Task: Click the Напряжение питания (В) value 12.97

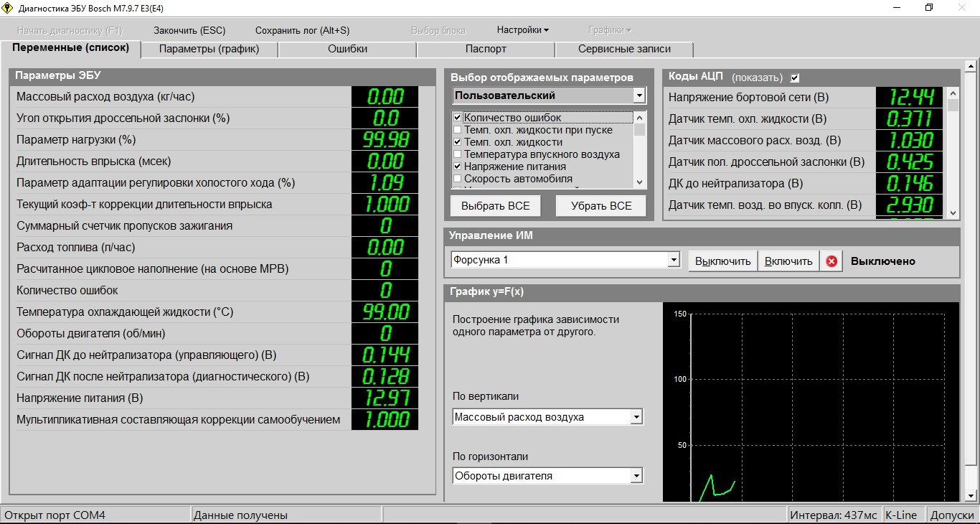Action: coord(385,398)
